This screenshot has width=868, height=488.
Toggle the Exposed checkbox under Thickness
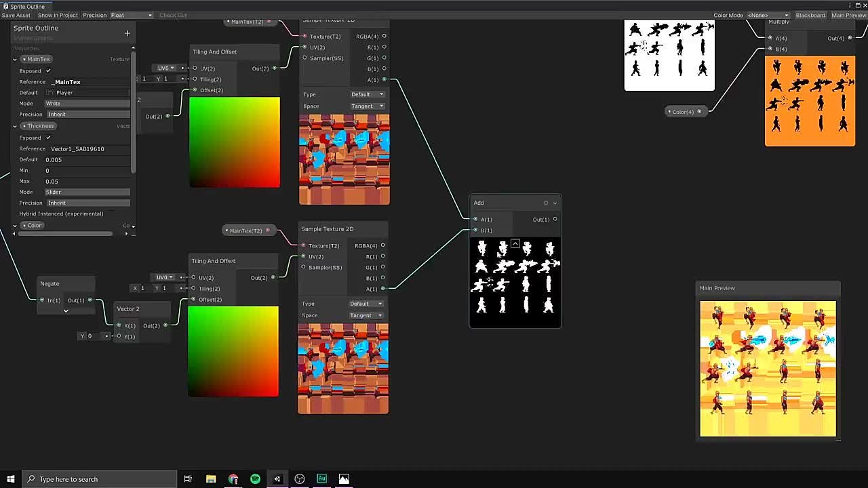click(x=48, y=138)
